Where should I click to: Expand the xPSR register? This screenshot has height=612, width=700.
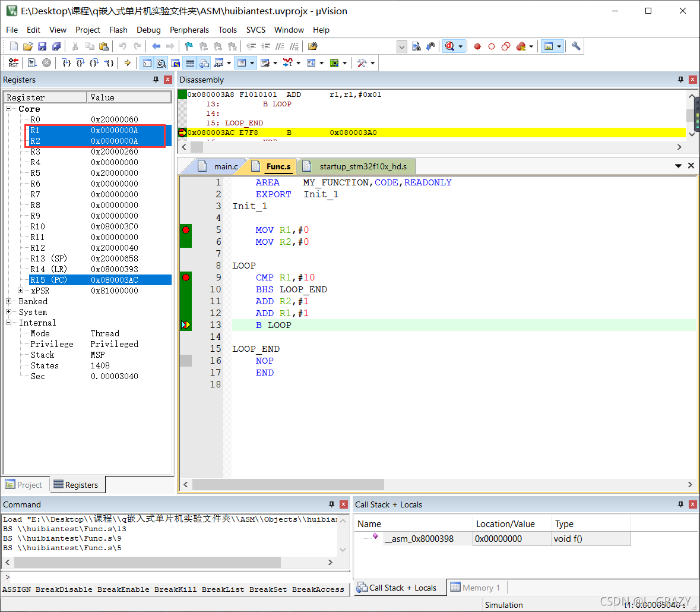tap(21, 291)
